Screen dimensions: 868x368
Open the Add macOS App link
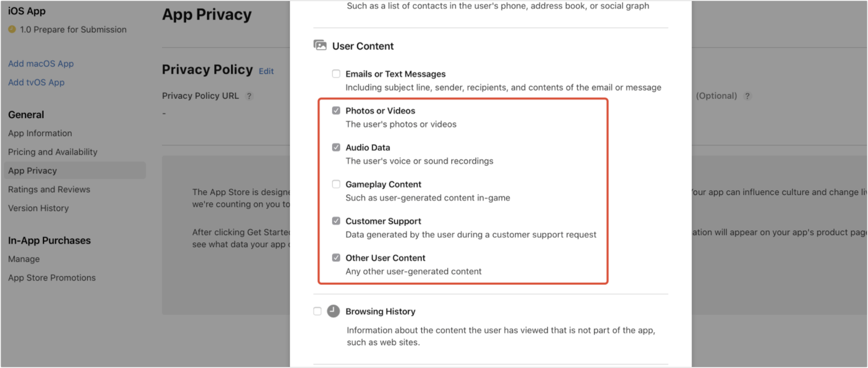coord(41,64)
